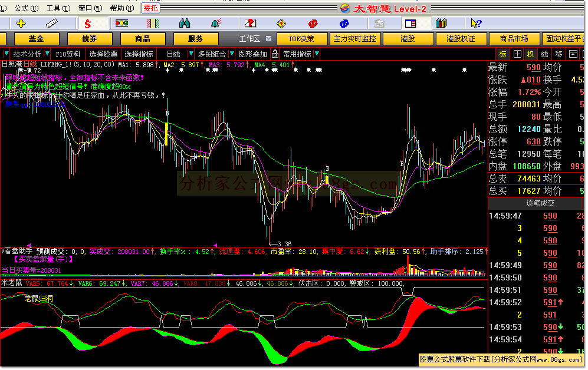Click the 逐笔成交 panel header
The image size is (588, 370).
(540, 203)
